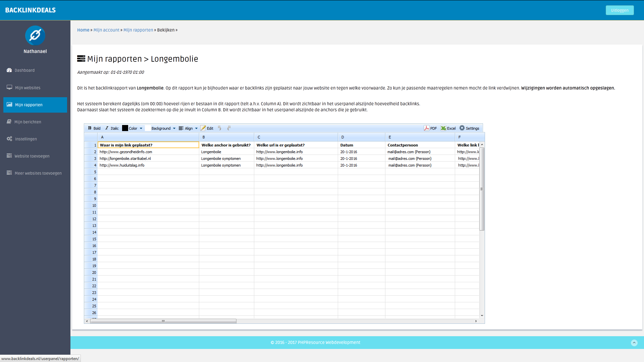Image resolution: width=644 pixels, height=362 pixels.
Task: Select row 2 http://www.longembolie.info cell
Action: pos(296,152)
